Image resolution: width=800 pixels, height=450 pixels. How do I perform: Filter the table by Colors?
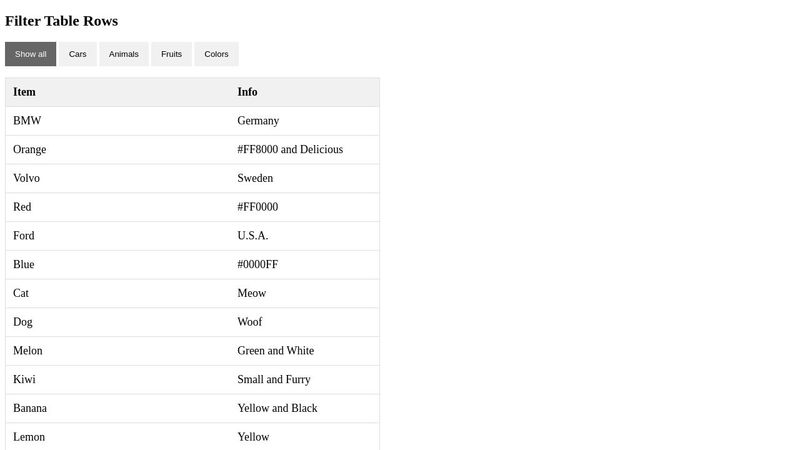[216, 54]
